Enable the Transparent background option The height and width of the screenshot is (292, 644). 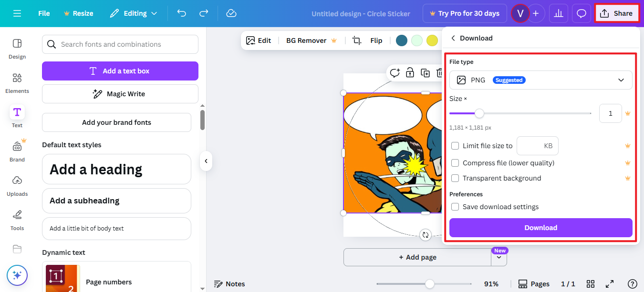coord(455,178)
